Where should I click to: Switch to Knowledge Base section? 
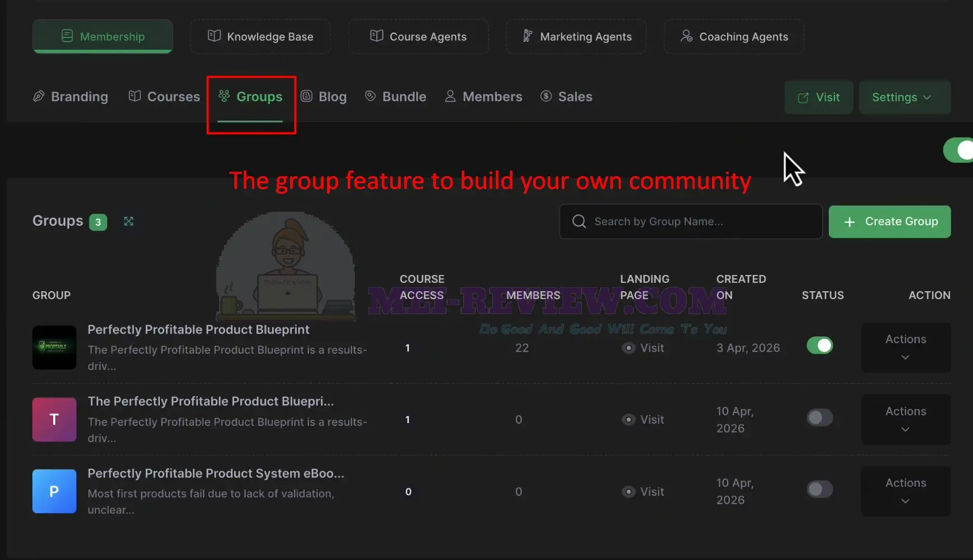point(260,36)
